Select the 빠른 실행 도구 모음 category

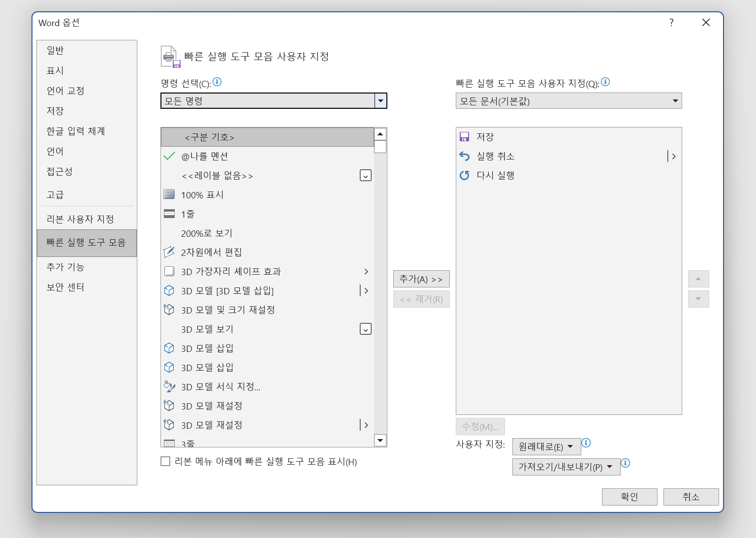87,243
